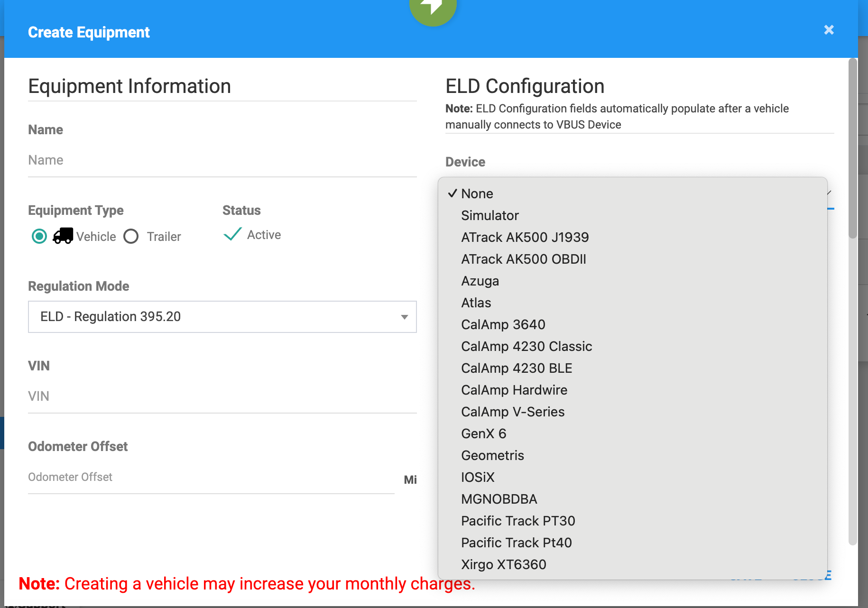Click the Odometer Offset field

pyautogui.click(x=211, y=478)
